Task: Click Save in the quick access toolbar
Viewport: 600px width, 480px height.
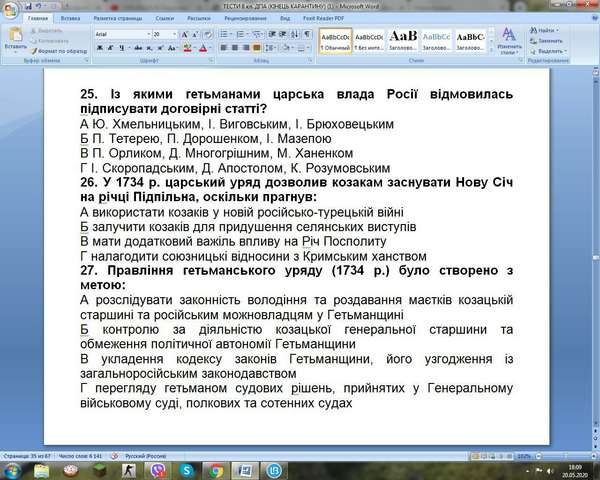Action: [28, 6]
